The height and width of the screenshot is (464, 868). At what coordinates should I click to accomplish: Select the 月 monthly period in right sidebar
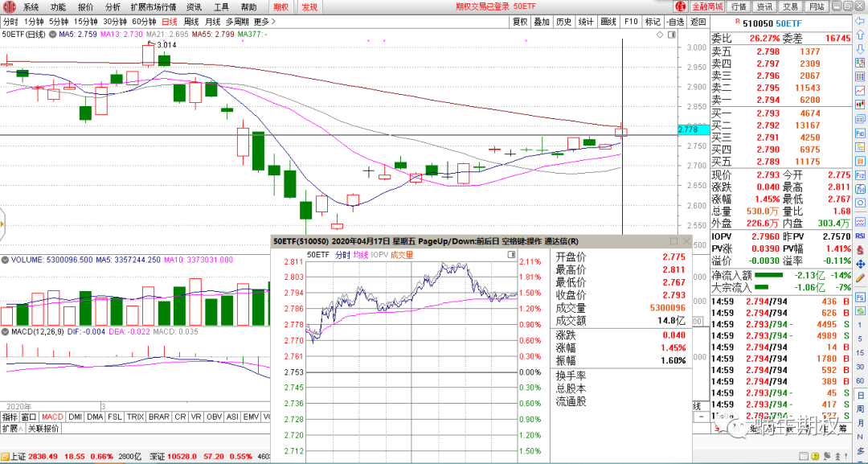tap(862, 424)
